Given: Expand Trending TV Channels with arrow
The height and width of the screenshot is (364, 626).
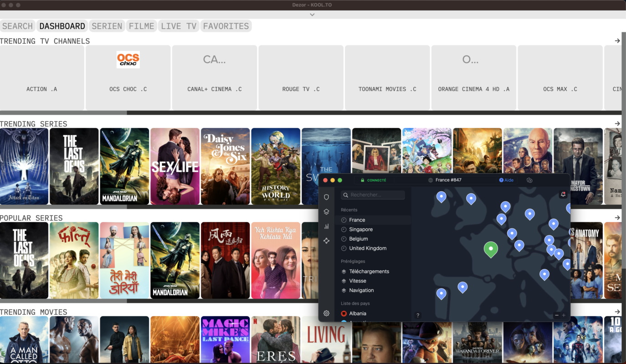Looking at the screenshot, I should click(x=617, y=41).
